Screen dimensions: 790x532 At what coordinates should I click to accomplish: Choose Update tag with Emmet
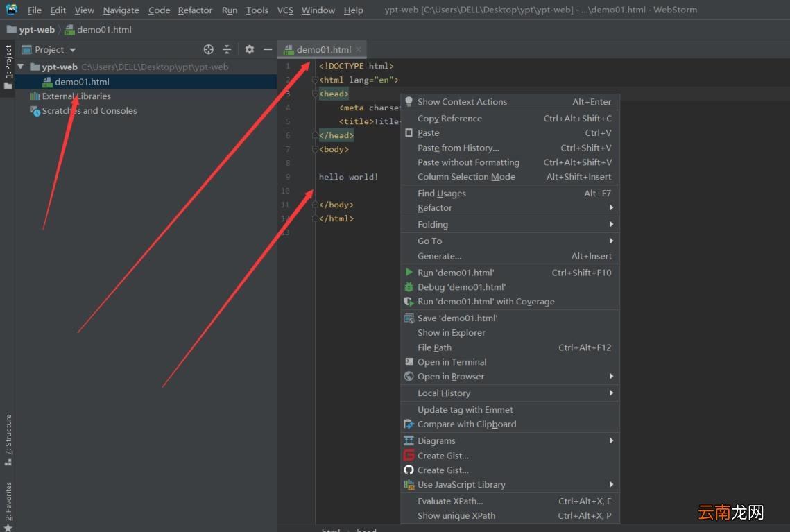[x=510, y=410]
